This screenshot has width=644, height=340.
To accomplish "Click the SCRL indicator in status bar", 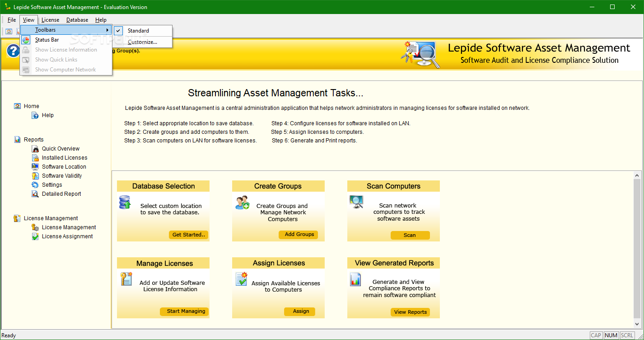I will (x=627, y=335).
